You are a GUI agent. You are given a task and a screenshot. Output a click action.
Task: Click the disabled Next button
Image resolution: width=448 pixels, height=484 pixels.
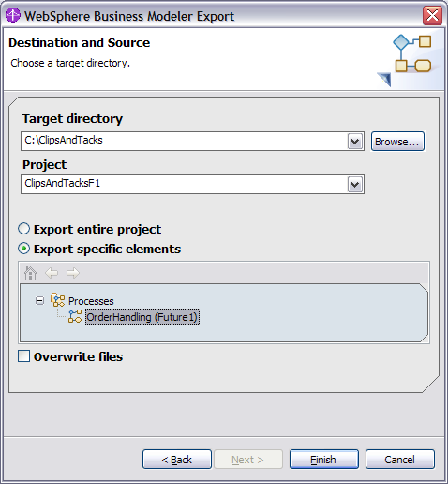click(248, 460)
